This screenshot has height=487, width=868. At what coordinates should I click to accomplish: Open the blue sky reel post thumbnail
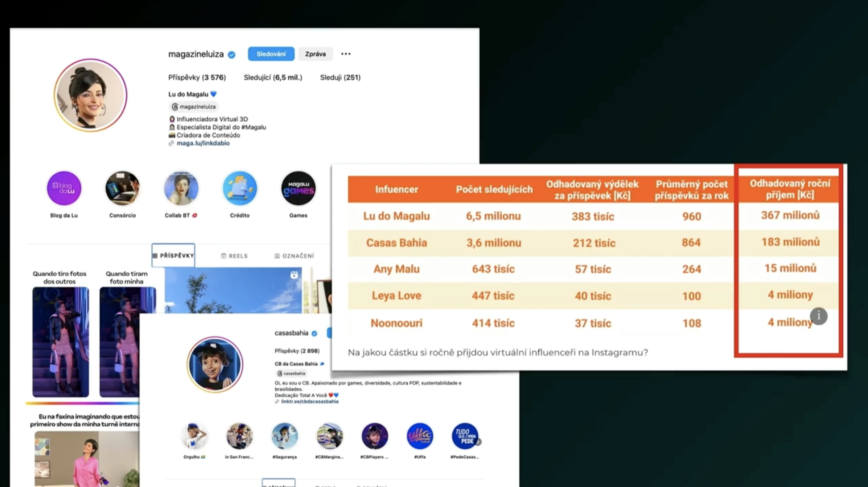point(233,290)
